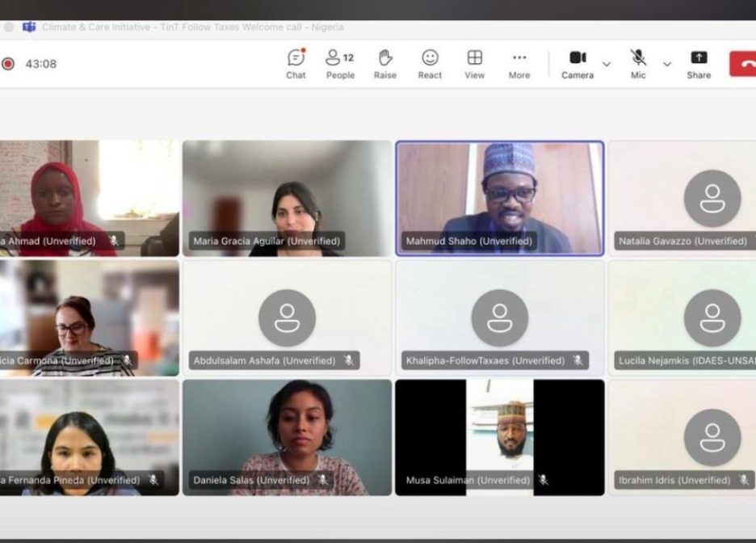Select Musa Sulaiman's video tile

pos(498,436)
